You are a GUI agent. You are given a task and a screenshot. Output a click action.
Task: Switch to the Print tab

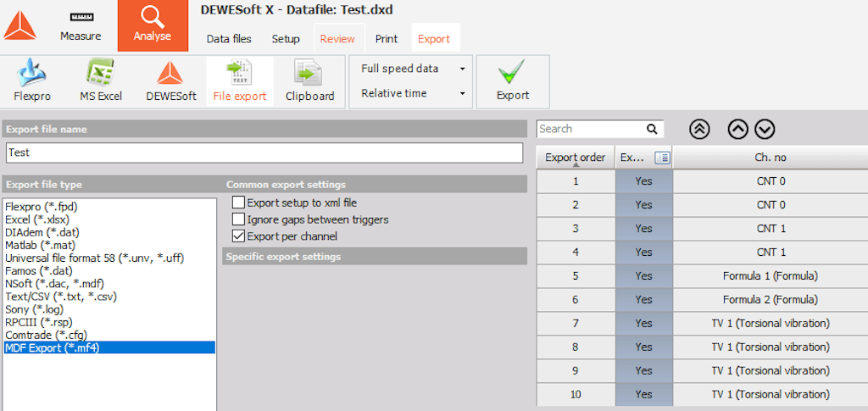point(387,39)
